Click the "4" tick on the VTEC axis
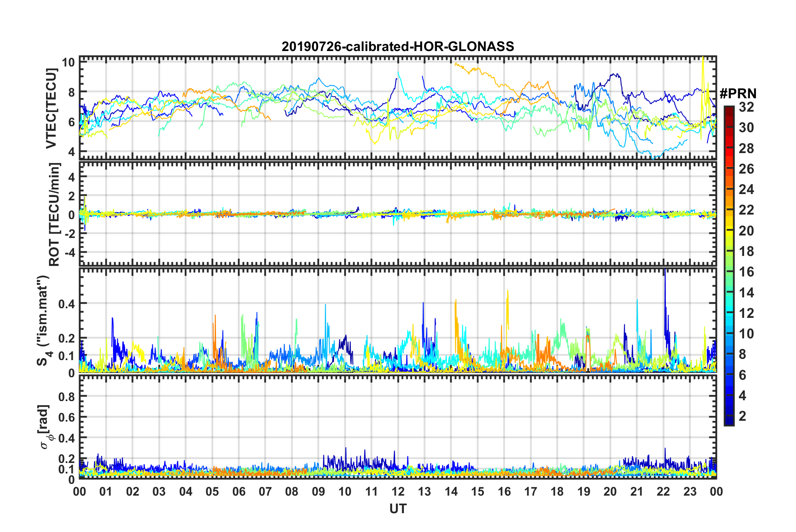 tap(72, 151)
